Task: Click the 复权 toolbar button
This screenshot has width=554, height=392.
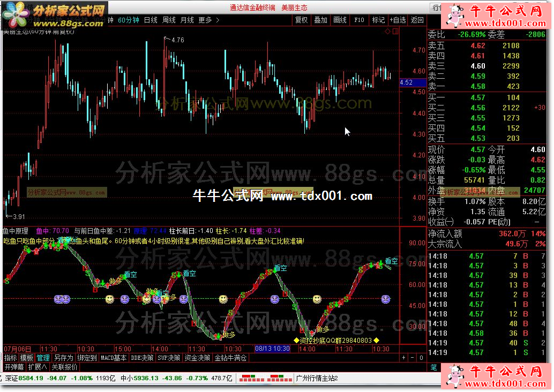Action: pos(302,20)
